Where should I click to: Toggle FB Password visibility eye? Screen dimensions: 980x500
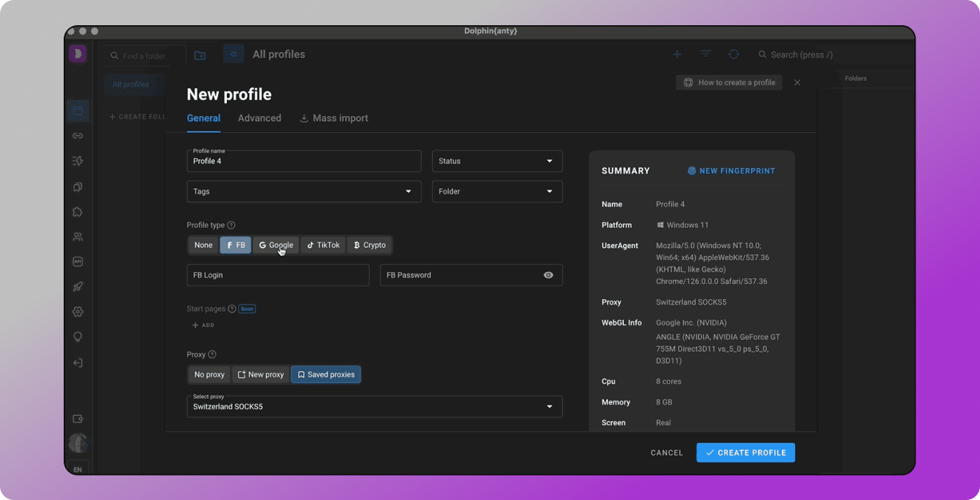tap(548, 275)
